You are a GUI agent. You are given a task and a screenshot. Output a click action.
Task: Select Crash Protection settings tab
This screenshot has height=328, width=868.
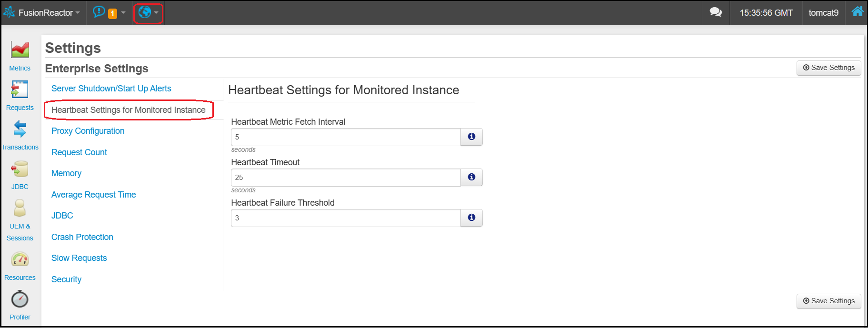click(82, 237)
